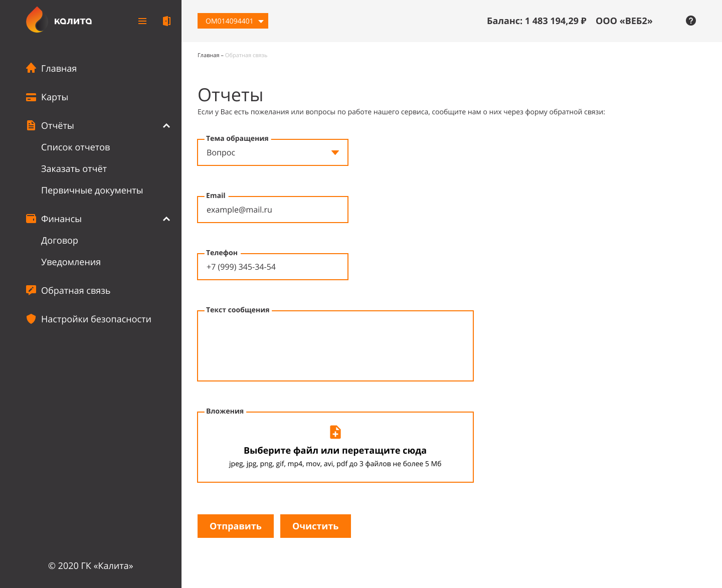
Task: Click the card icon beside Карты
Action: [x=31, y=97]
